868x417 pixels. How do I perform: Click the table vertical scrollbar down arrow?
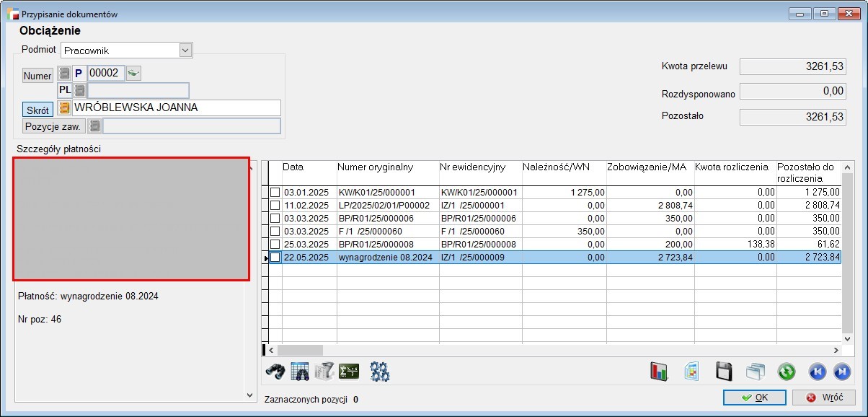847,338
